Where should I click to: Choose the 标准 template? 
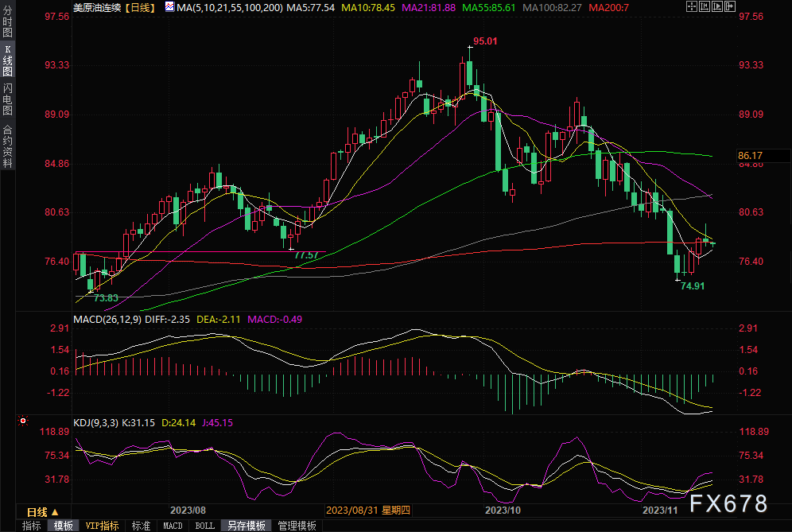pyautogui.click(x=141, y=526)
